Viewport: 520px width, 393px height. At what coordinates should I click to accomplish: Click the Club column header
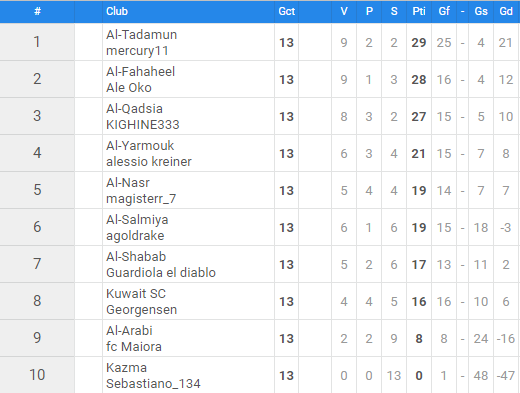[117, 11]
